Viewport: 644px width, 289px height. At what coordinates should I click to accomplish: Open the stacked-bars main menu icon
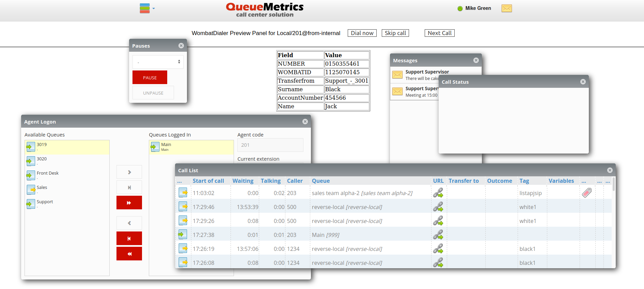click(145, 8)
